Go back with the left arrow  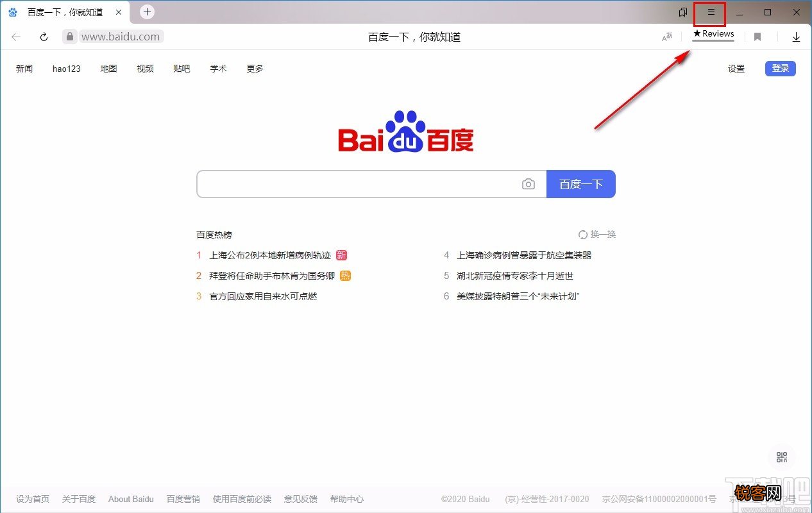(16, 37)
